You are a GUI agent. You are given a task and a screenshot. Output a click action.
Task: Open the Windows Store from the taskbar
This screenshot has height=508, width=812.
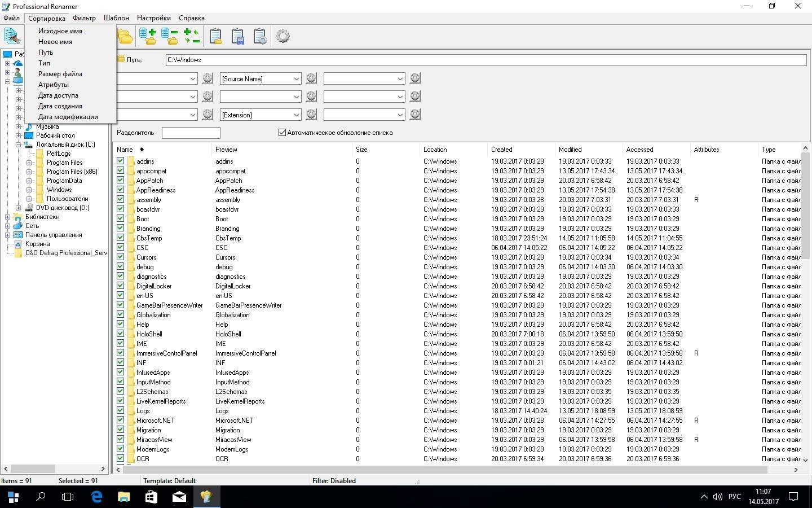151,497
